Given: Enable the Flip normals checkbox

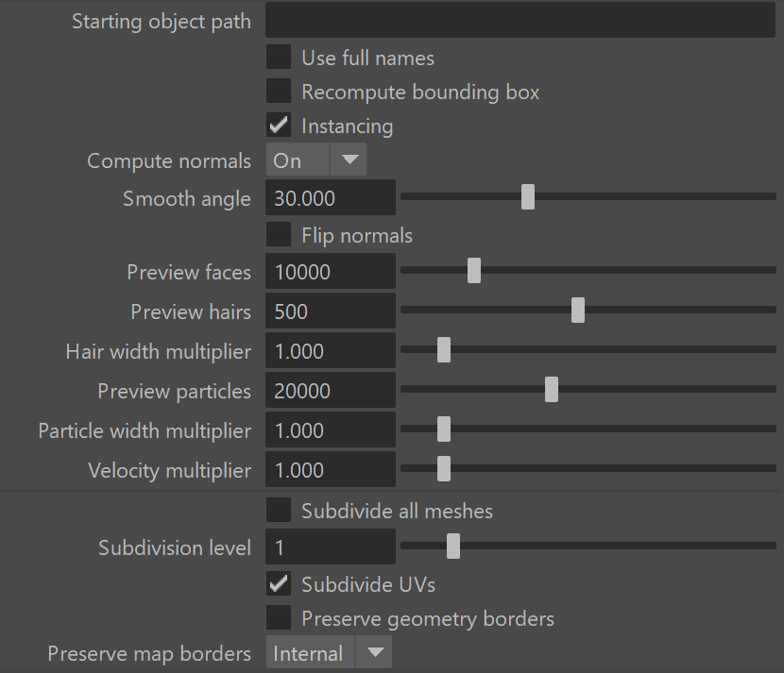Looking at the screenshot, I should (279, 234).
